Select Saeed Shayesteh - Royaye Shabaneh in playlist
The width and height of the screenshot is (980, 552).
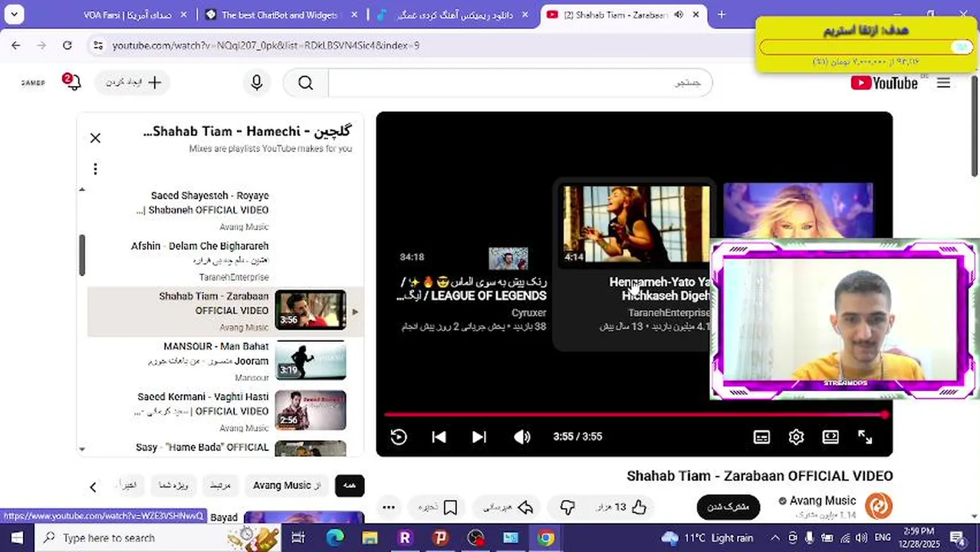click(x=202, y=210)
